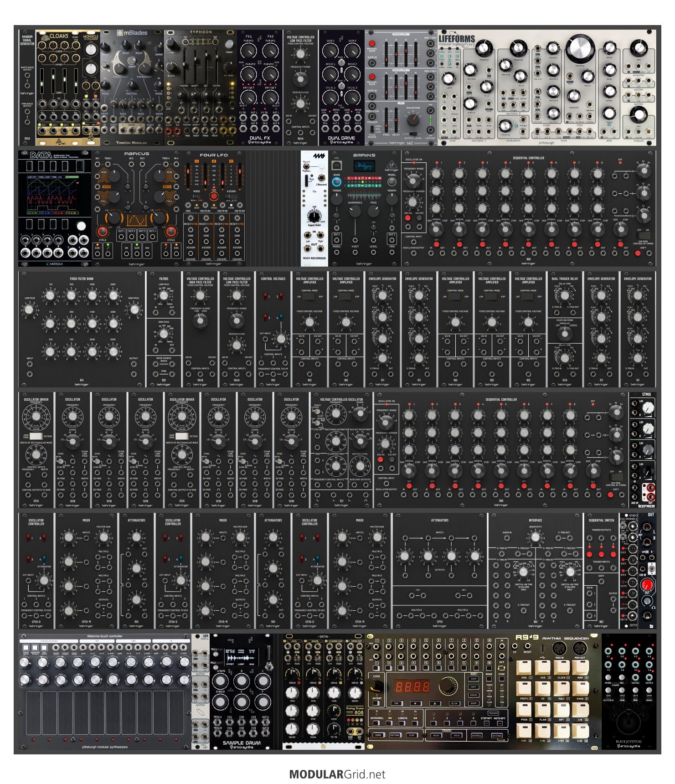The height and width of the screenshot is (784, 675).
Task: Select the SONG mode on RS-9
Action: click(x=378, y=735)
